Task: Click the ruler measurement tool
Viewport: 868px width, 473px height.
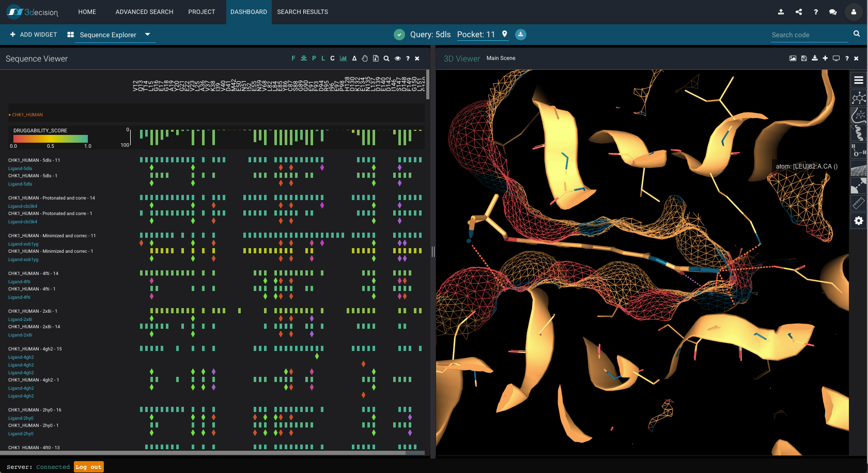Action: pos(858,203)
